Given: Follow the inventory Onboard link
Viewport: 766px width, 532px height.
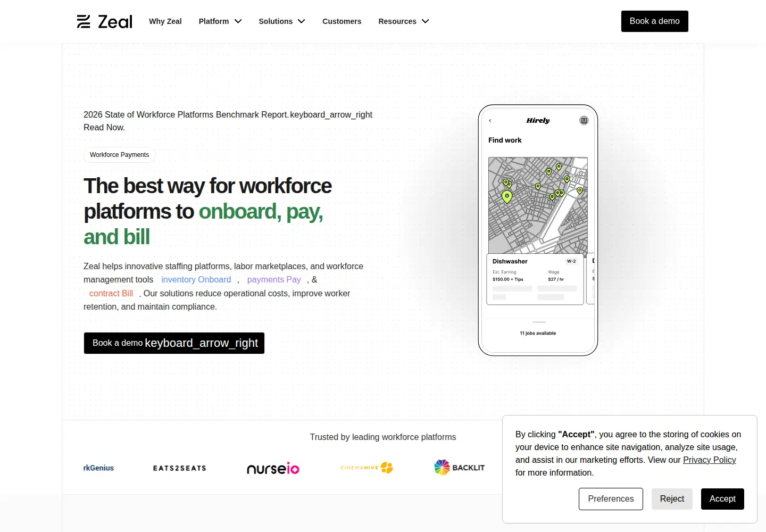Looking at the screenshot, I should [196, 280].
